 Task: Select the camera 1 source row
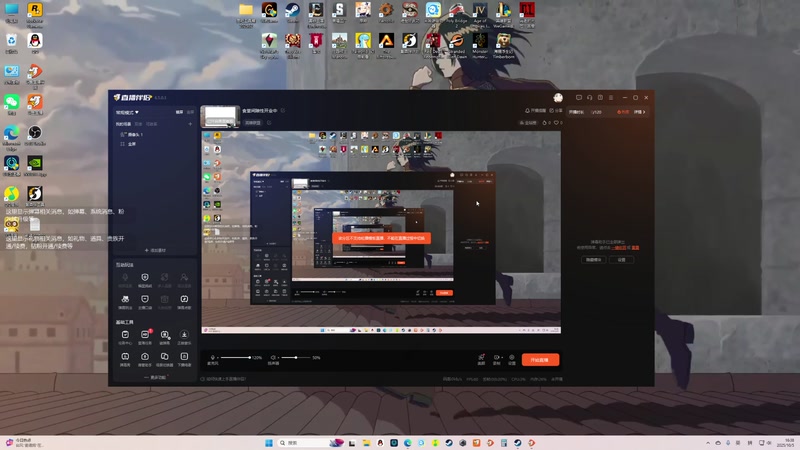pyautogui.click(x=153, y=135)
